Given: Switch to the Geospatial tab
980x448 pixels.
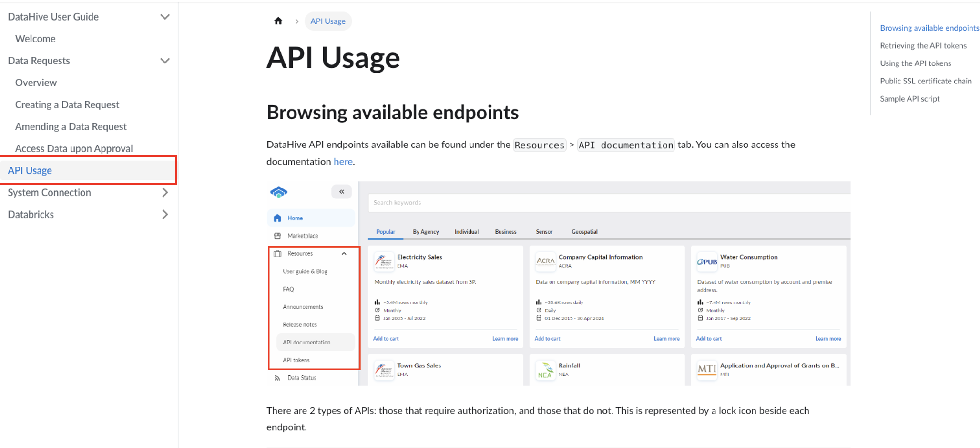Looking at the screenshot, I should point(584,232).
